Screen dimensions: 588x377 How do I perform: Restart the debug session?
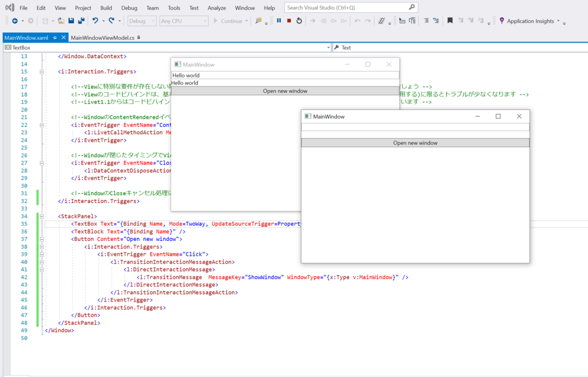pos(299,21)
